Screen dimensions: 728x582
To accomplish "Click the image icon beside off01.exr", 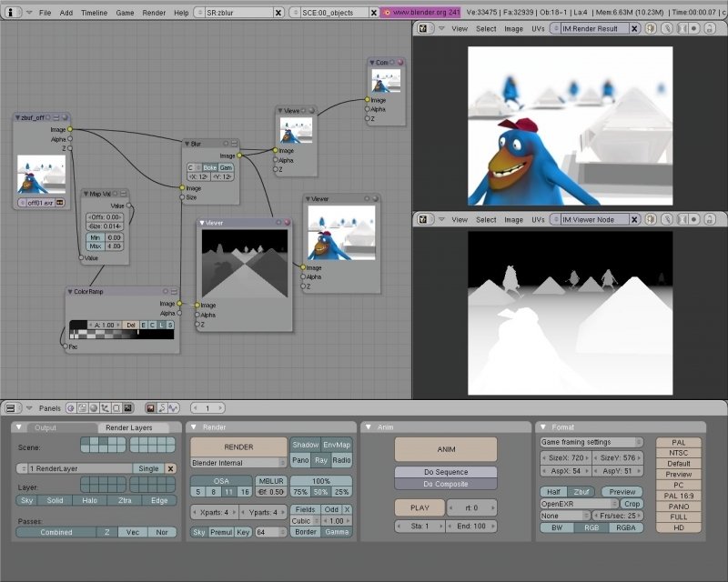I will point(60,203).
